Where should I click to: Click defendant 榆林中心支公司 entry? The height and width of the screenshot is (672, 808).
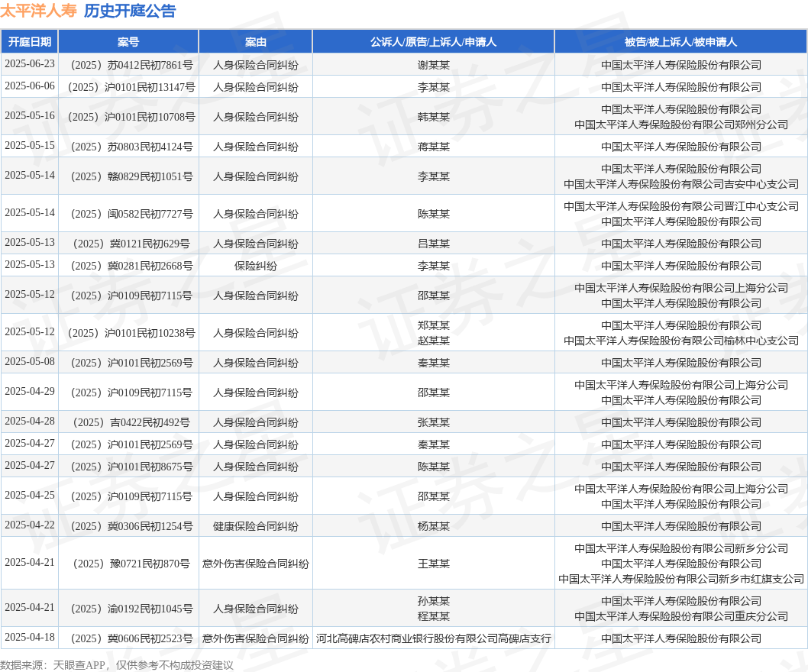(680, 341)
